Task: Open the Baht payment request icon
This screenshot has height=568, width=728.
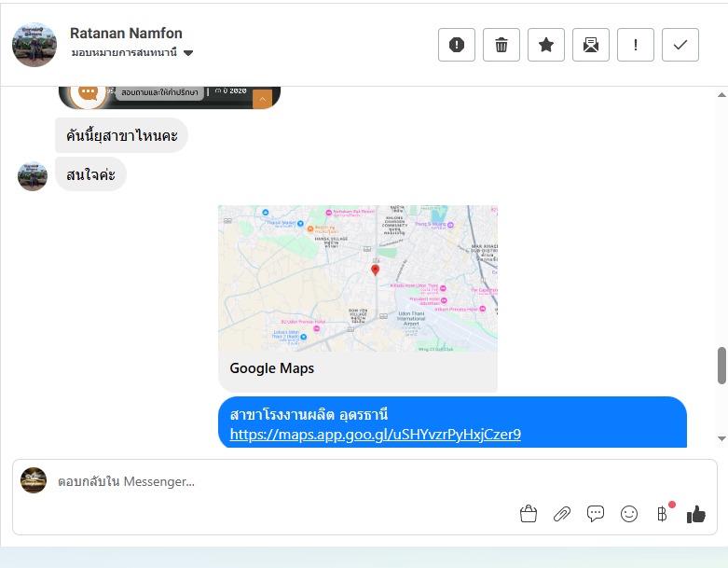Action: click(662, 514)
